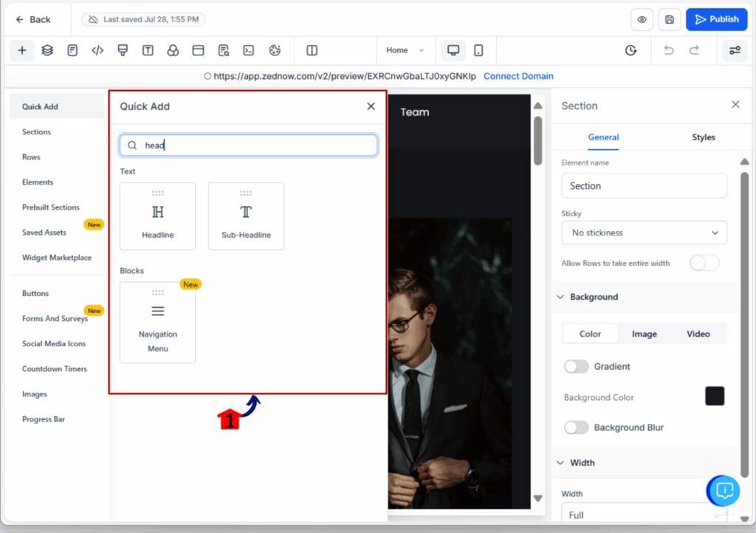Viewport: 756px width, 533px height.
Task: Collapse the Background section
Action: click(x=560, y=297)
